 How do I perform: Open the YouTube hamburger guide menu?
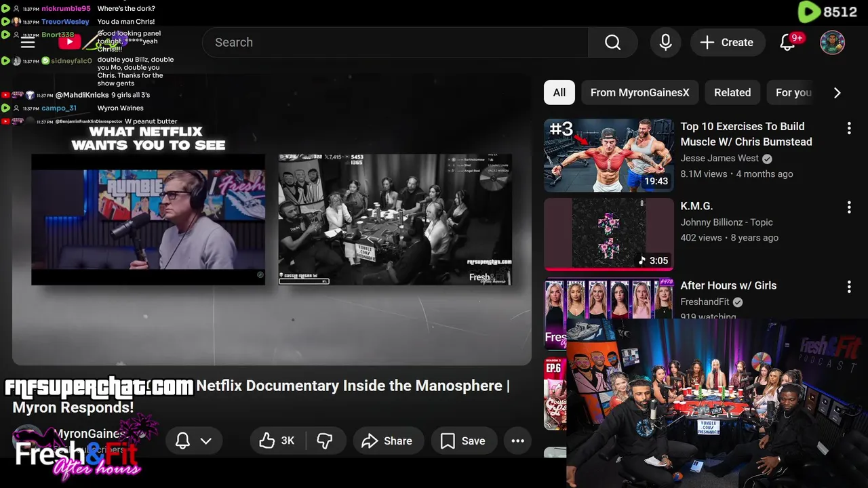tap(28, 43)
